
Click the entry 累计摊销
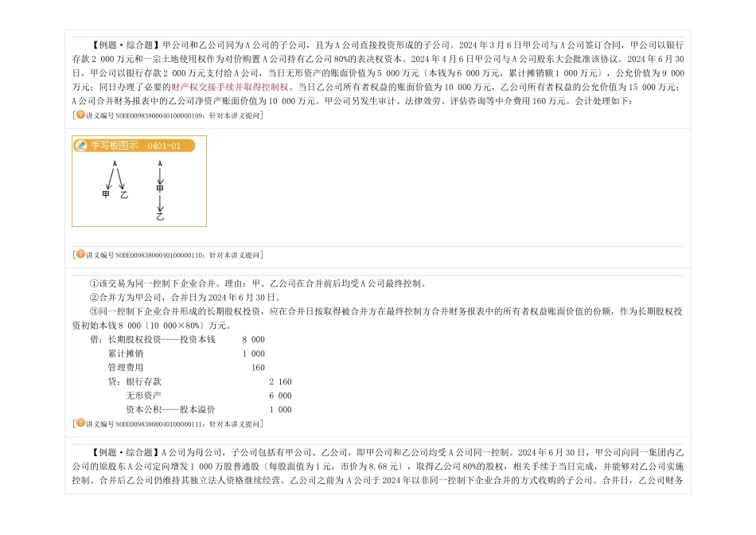(126, 353)
